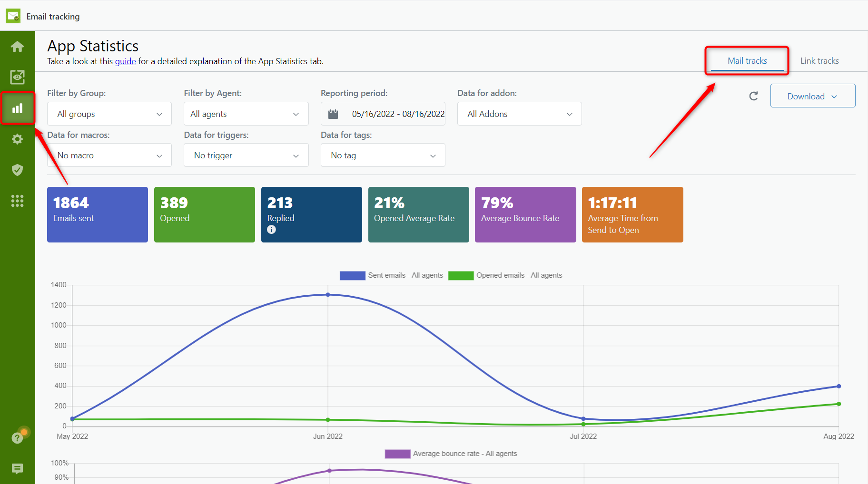The width and height of the screenshot is (868, 484).
Task: Select the Mail tracks tab
Action: [746, 60]
